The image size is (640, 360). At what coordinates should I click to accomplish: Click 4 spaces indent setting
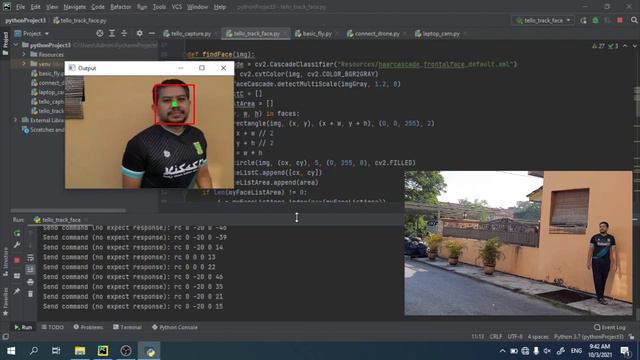point(538,337)
